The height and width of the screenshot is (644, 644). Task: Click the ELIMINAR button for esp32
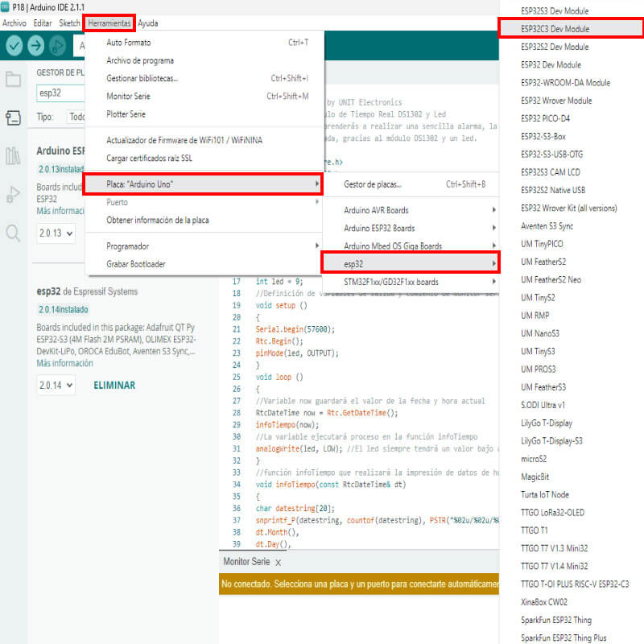(114, 386)
